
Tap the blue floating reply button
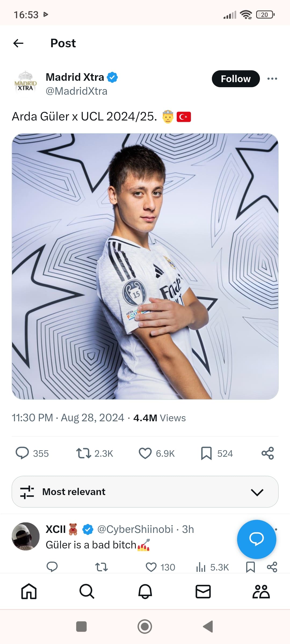point(256,539)
